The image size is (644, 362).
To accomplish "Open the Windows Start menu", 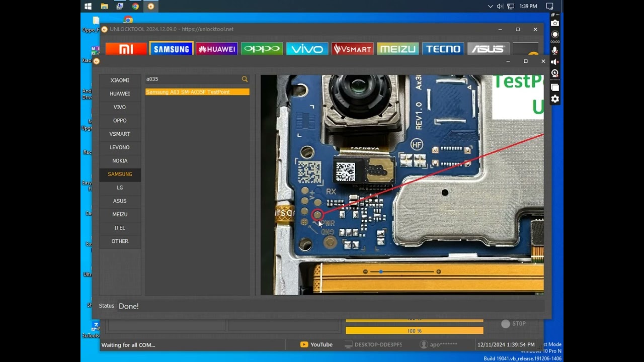I will point(88,6).
